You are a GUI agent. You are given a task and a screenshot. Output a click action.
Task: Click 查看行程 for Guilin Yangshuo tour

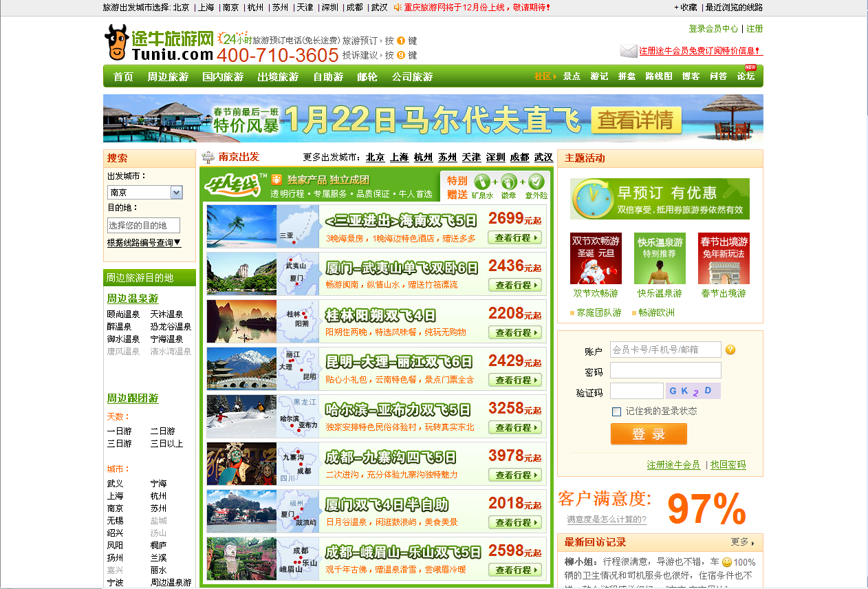(x=515, y=332)
